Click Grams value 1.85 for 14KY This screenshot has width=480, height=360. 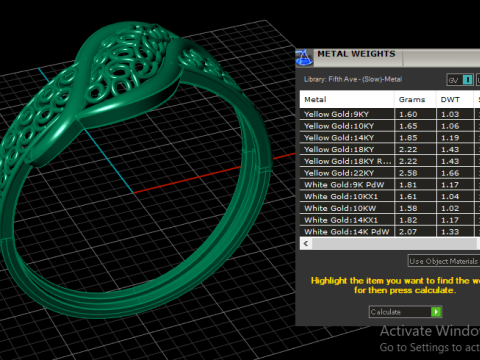click(408, 138)
